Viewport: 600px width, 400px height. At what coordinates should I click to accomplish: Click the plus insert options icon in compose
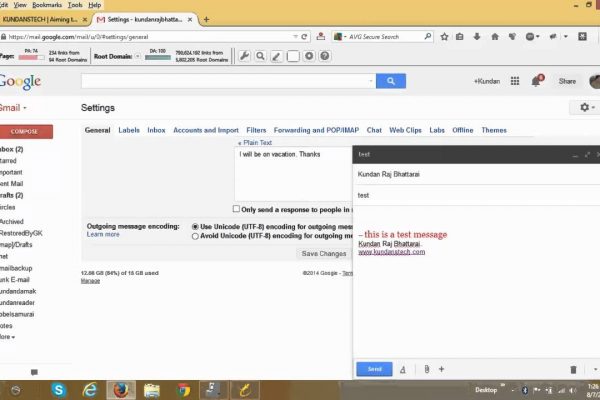click(x=442, y=369)
